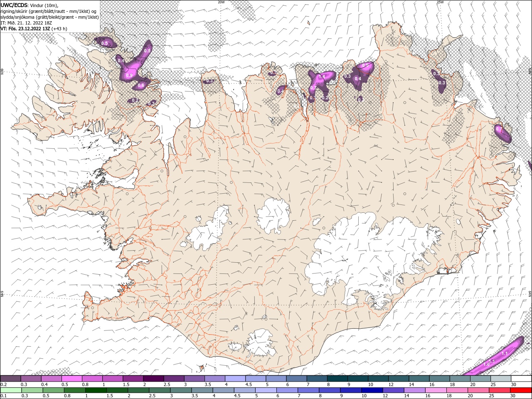This screenshot has width=532, height=399.
Task: Select the lower legend swatch between 14 and 16
Action: (414, 390)
